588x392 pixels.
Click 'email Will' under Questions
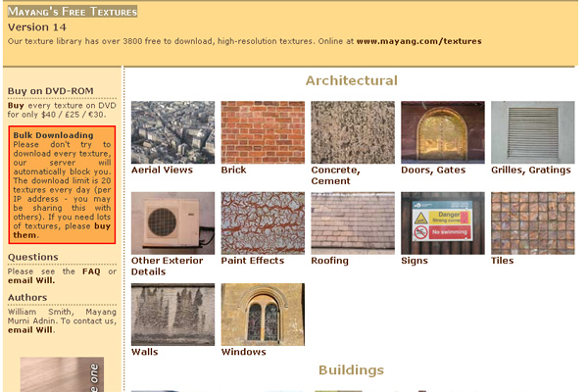(31, 280)
